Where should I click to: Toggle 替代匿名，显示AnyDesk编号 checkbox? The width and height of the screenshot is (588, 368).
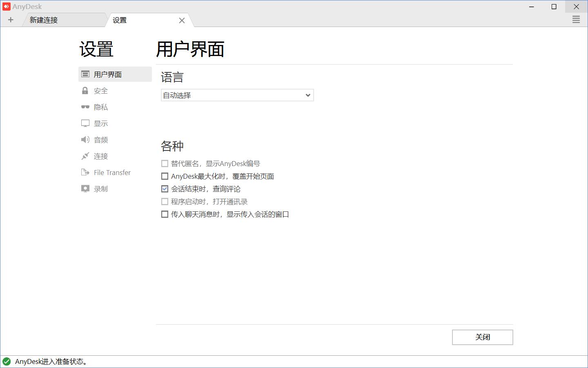(x=165, y=164)
